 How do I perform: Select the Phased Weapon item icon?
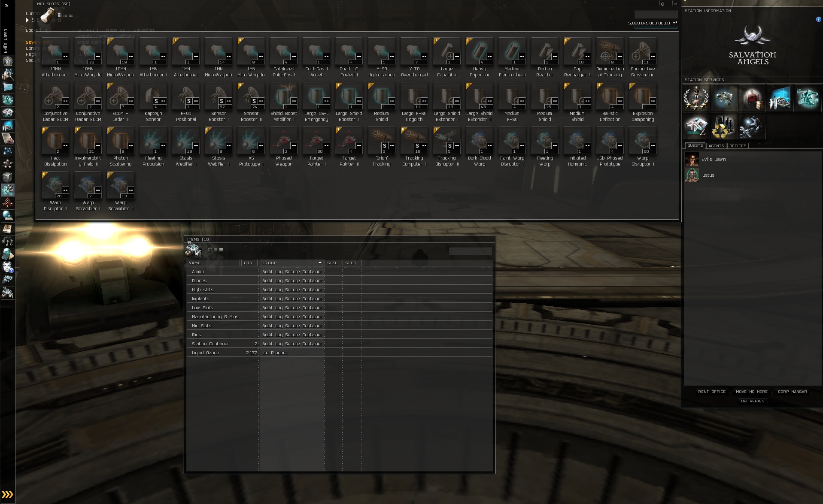tap(284, 140)
